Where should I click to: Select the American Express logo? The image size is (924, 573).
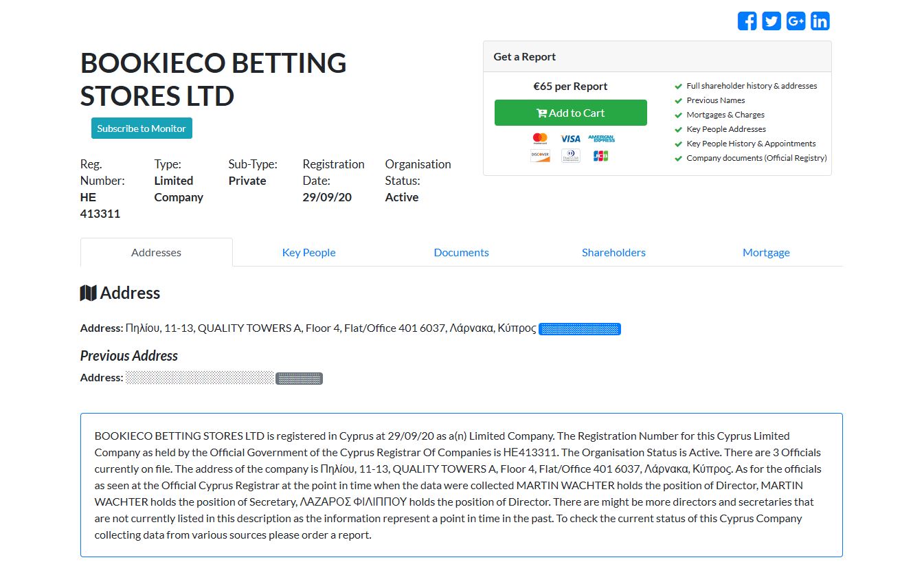point(601,138)
